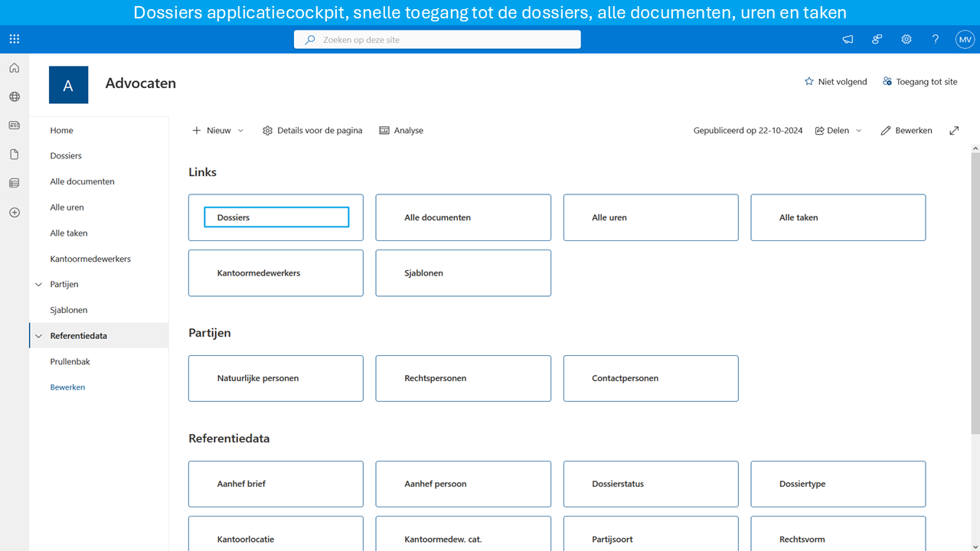
Task: Click the Advocaten site title
Action: [x=141, y=83]
